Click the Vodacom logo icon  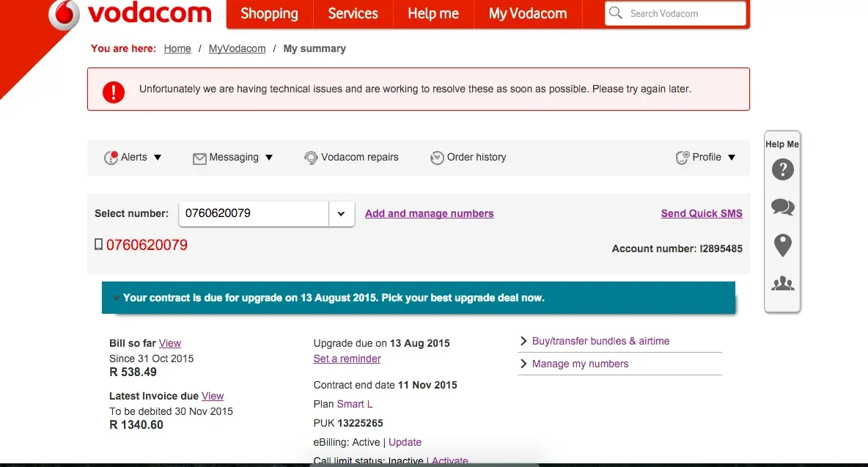pos(64,15)
